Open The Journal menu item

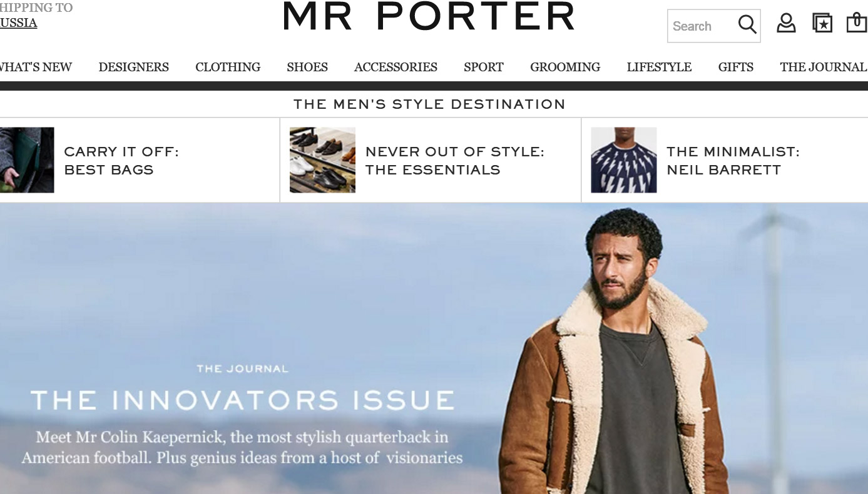click(823, 67)
